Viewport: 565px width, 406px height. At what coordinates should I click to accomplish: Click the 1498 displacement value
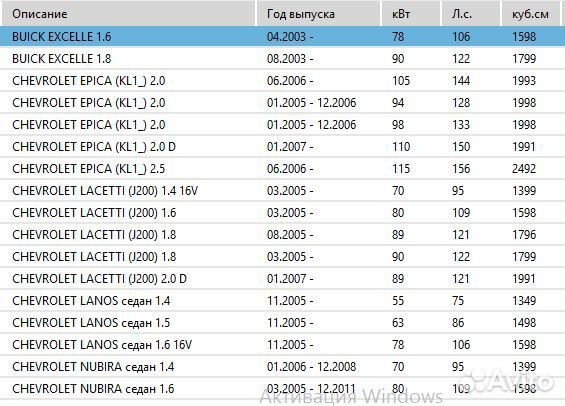tap(524, 322)
